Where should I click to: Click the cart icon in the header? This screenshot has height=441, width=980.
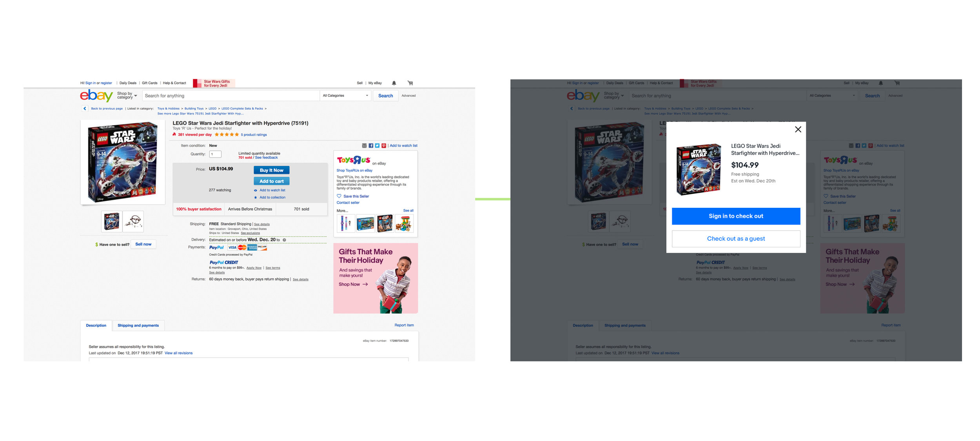pyautogui.click(x=411, y=82)
